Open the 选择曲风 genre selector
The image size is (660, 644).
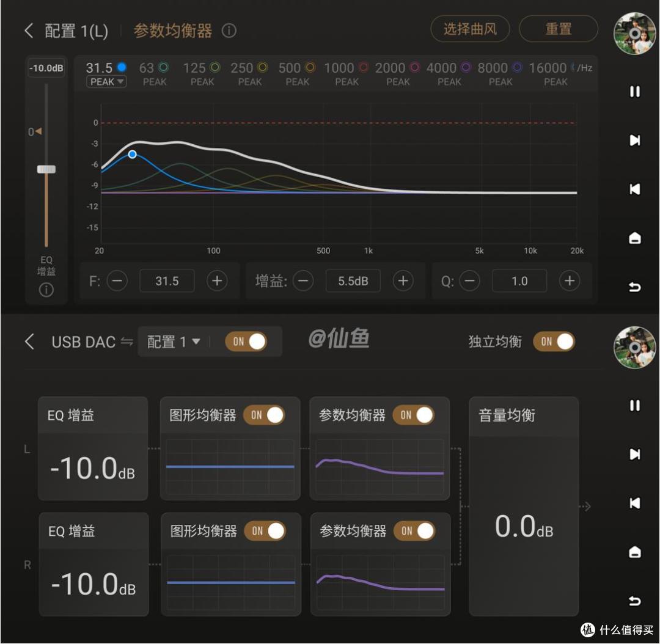pos(470,29)
